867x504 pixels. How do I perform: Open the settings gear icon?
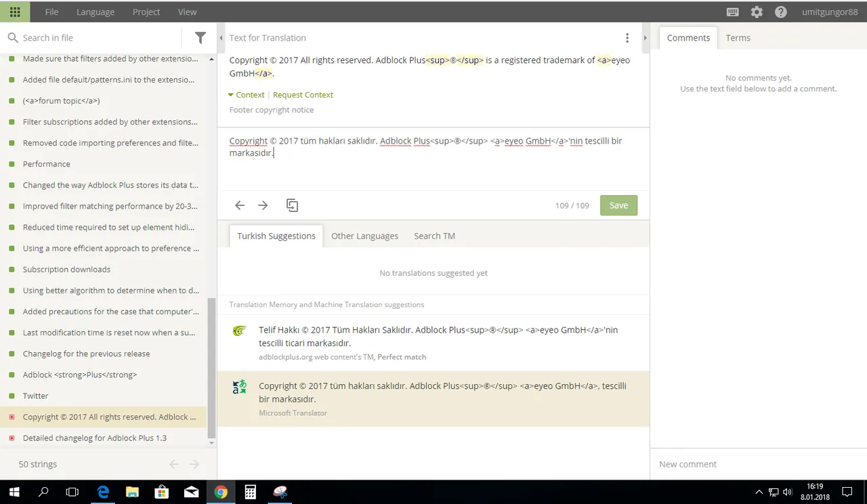click(757, 12)
